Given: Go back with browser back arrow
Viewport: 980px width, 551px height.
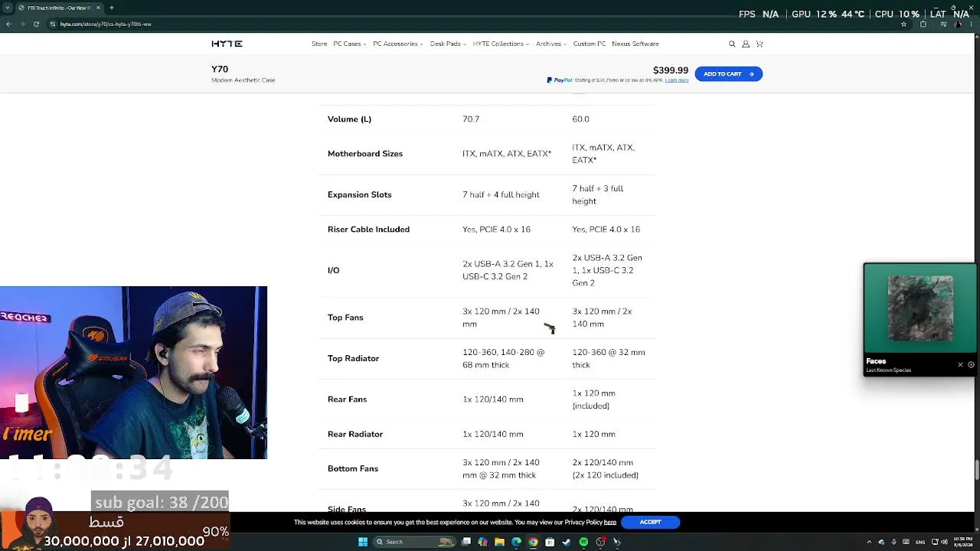Looking at the screenshot, I should coord(8,24).
